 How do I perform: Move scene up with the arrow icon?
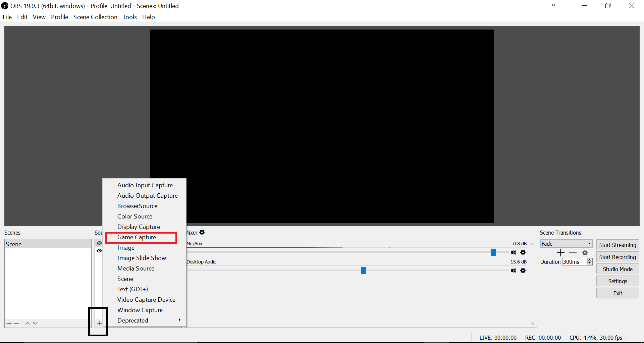(28, 323)
